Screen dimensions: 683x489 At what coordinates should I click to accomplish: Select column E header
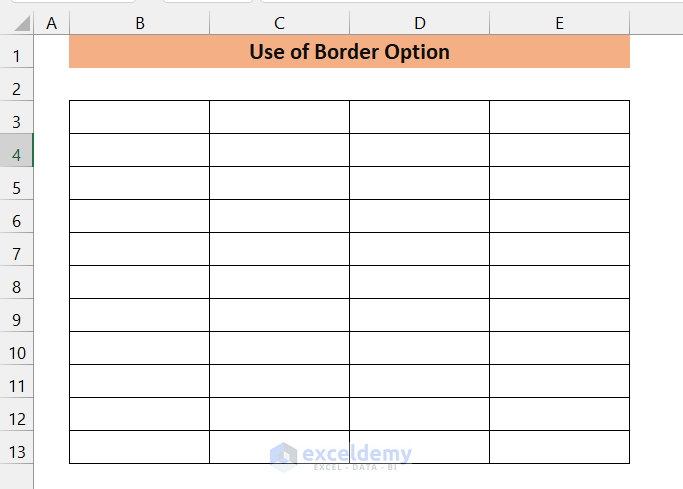click(x=559, y=23)
